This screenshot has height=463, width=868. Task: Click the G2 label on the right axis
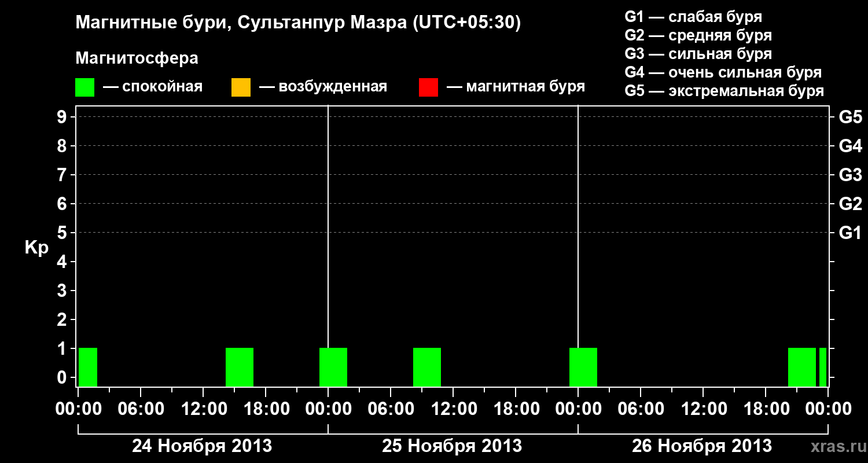pos(851,204)
